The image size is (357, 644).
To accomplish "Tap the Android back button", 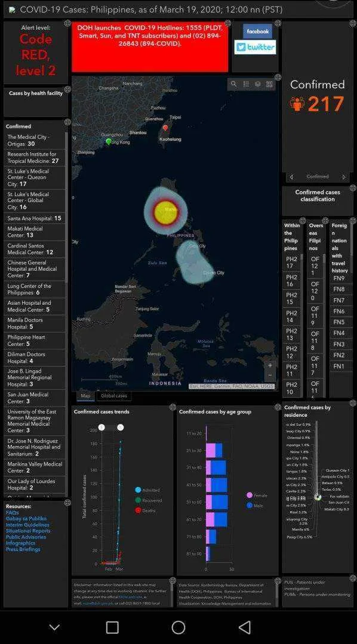I will [x=245, y=627].
